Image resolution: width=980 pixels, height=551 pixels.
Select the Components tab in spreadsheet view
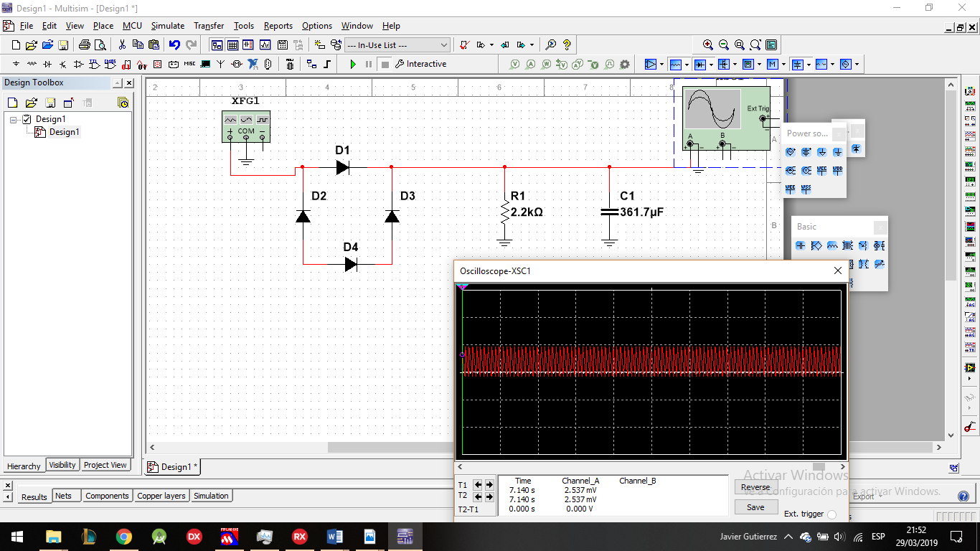coord(107,496)
